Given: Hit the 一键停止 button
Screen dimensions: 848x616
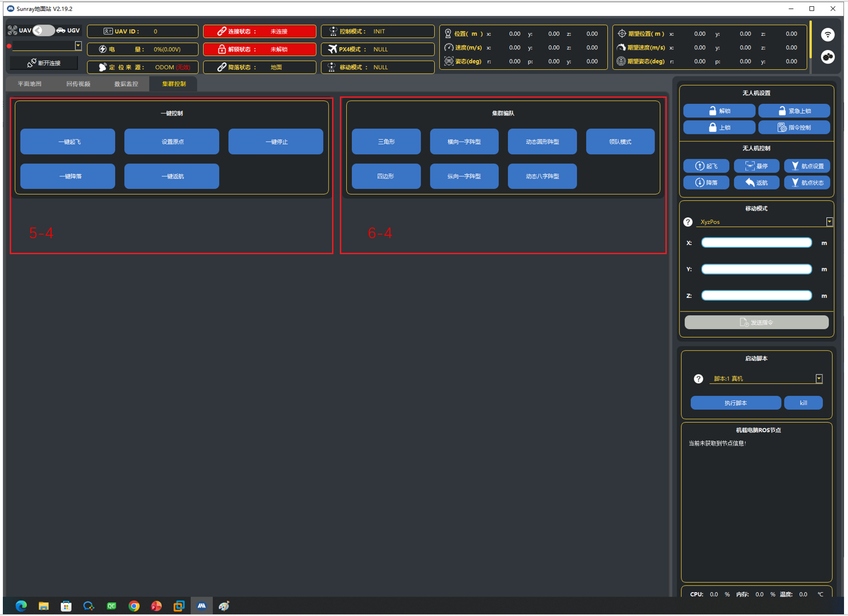Looking at the screenshot, I should [x=276, y=142].
